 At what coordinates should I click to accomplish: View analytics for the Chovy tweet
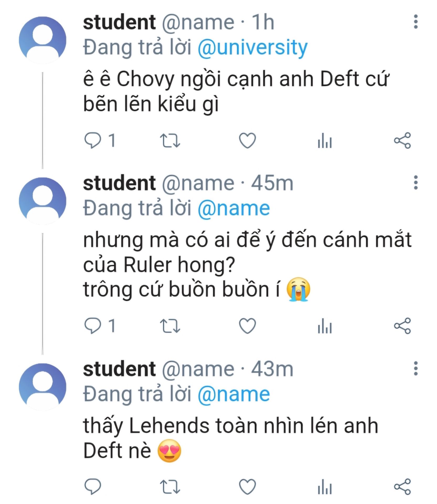(x=325, y=141)
